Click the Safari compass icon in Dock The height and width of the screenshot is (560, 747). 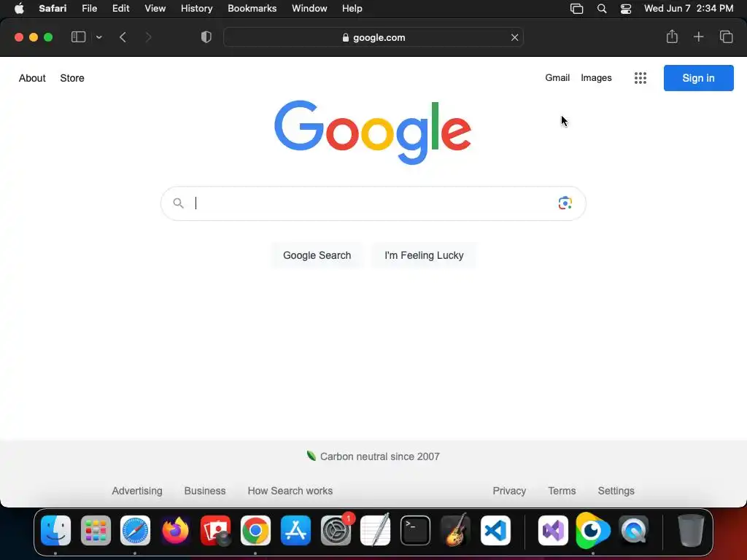tap(135, 530)
